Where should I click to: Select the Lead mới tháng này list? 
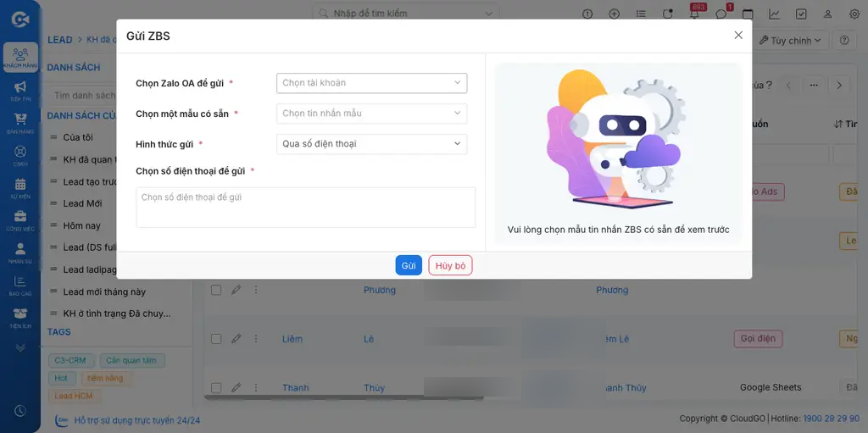pos(104,291)
